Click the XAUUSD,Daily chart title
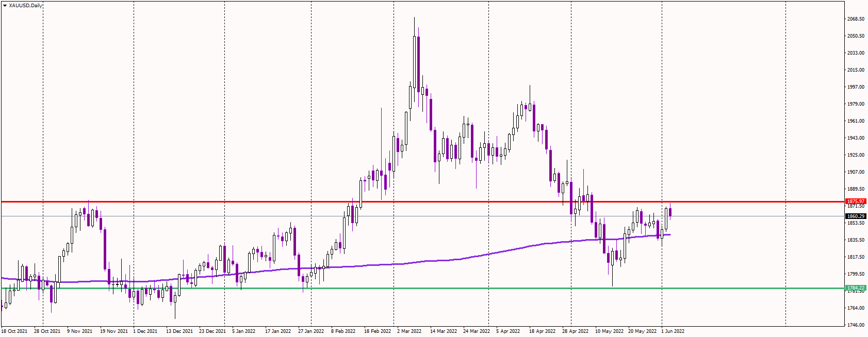The image size is (868, 337). 26,5
